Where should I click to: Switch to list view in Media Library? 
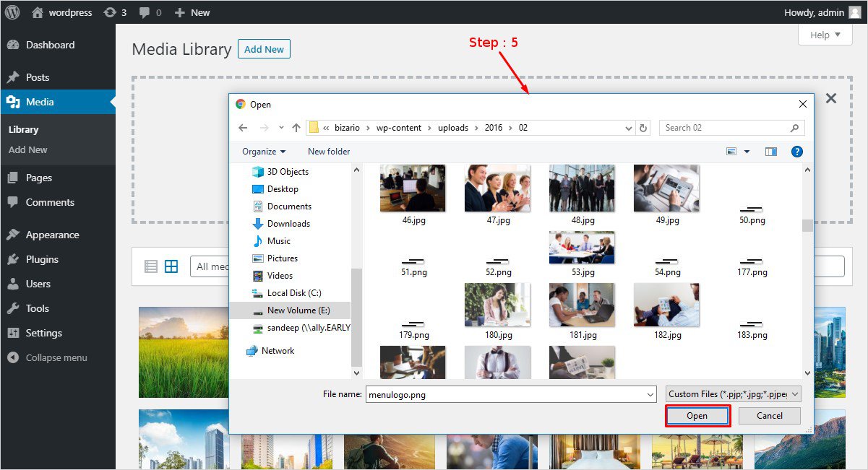point(151,266)
